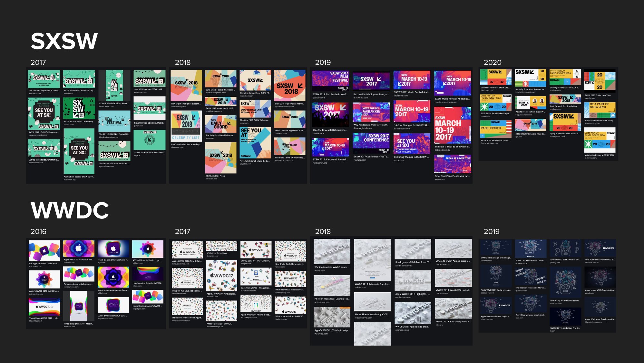The height and width of the screenshot is (363, 644).
Task: Open the 'Get Hype for WWDC 2013' thumbnail
Action: (44, 251)
